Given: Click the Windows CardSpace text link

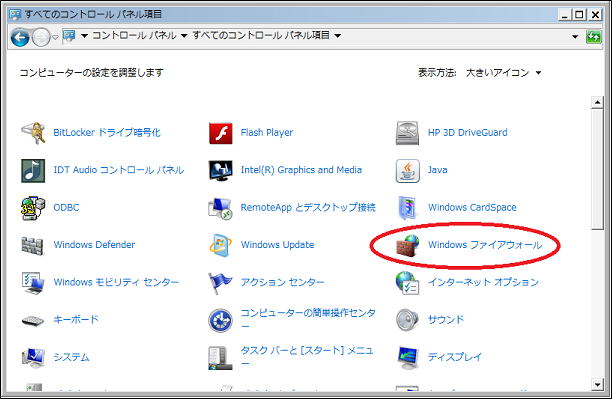Looking at the screenshot, I should point(472,207).
